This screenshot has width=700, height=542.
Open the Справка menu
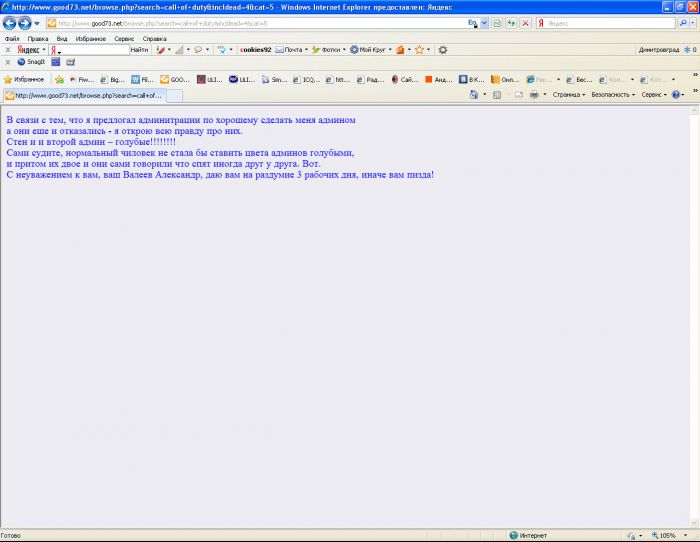154,38
